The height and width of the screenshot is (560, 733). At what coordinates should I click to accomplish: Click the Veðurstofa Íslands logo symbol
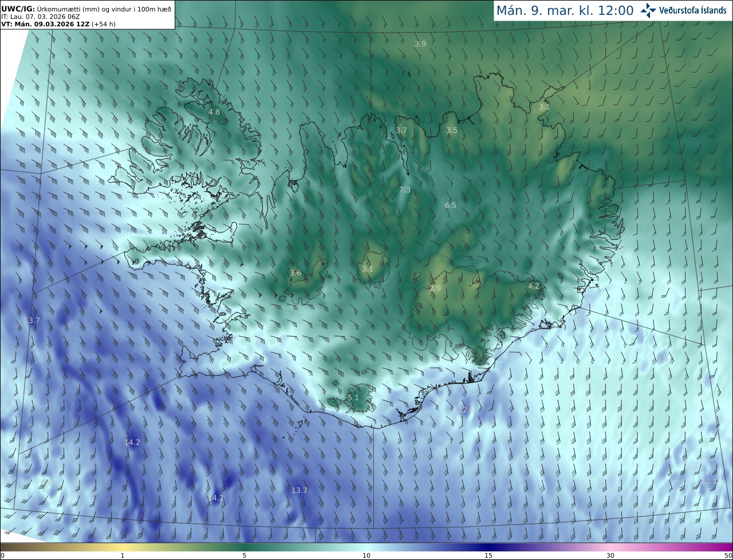pyautogui.click(x=648, y=10)
